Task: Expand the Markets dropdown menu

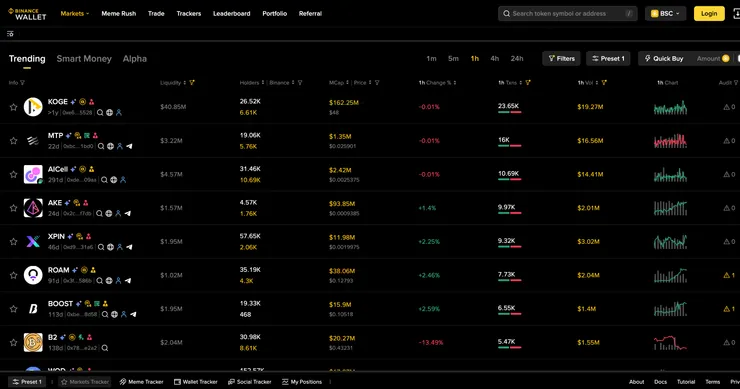Action: (x=75, y=14)
